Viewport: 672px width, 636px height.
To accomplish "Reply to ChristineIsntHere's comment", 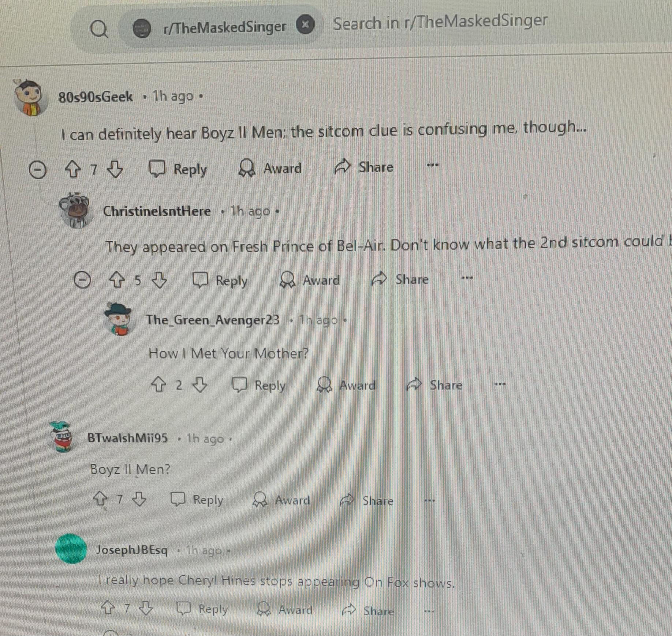I will pyautogui.click(x=220, y=281).
